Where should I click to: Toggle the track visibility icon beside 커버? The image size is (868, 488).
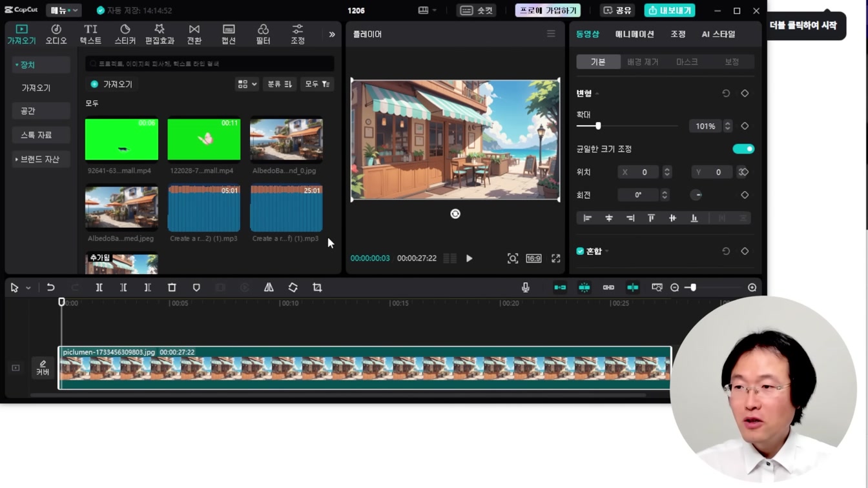(x=15, y=368)
